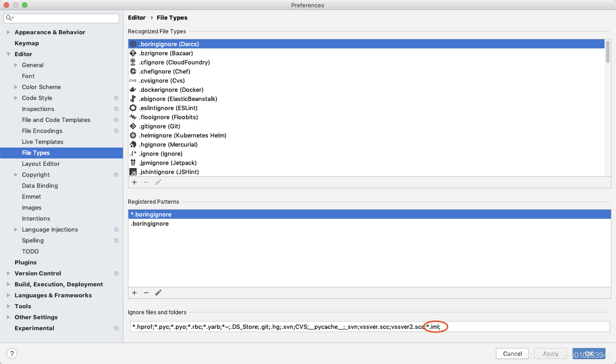The height and width of the screenshot is (364, 616).
Task: Open the Data Binding page
Action: (40, 185)
